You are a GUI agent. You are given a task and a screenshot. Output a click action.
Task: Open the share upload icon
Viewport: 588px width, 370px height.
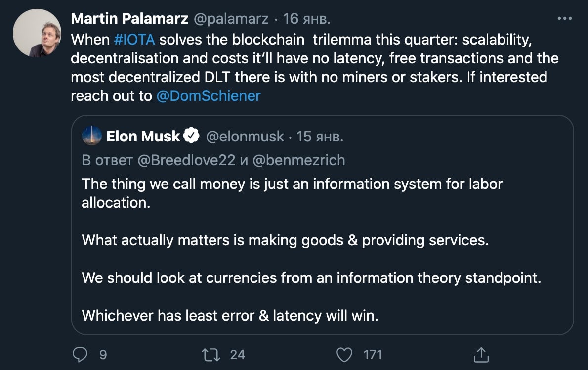(x=481, y=355)
